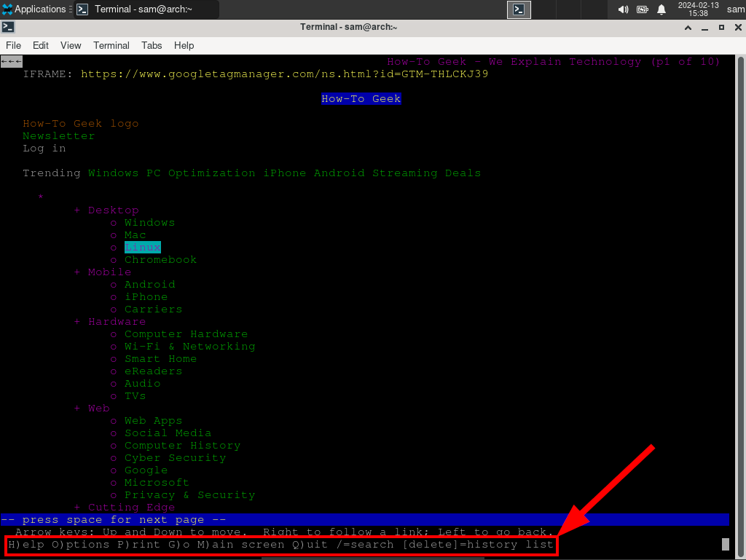The height and width of the screenshot is (560, 746).
Task: Open the Help menu
Action: point(184,45)
